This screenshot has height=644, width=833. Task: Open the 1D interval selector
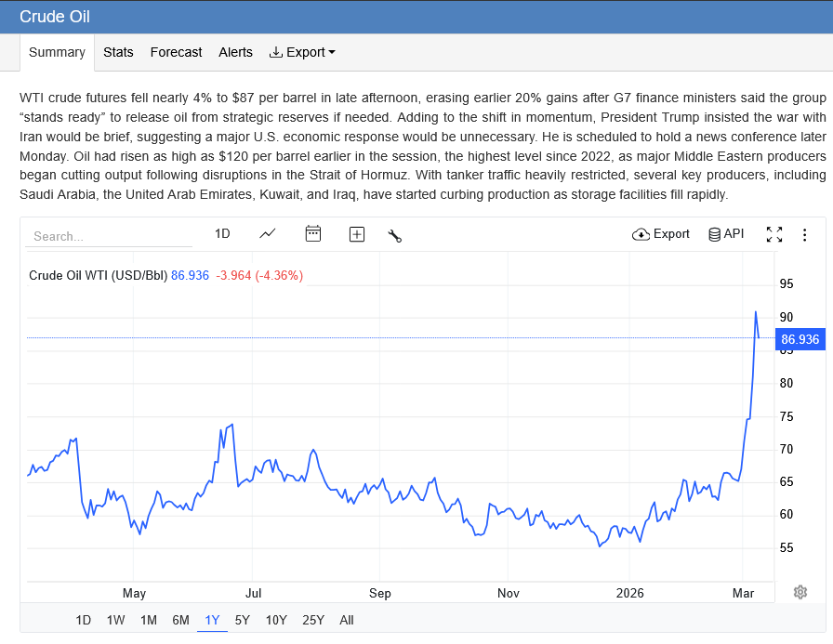pyautogui.click(x=222, y=233)
